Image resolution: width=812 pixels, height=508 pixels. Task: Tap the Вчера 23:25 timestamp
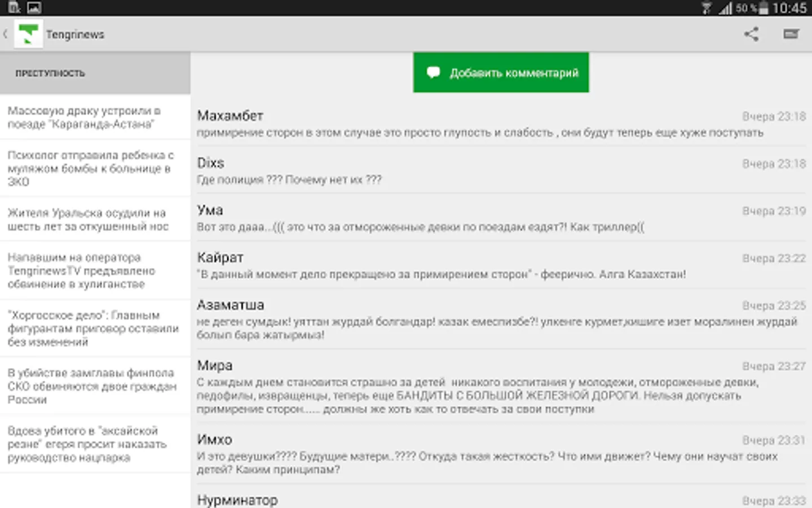coord(774,305)
